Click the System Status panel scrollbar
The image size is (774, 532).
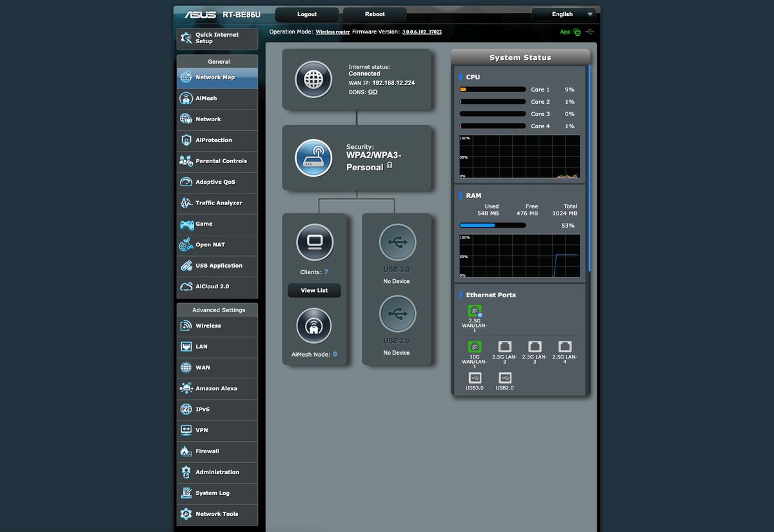[x=590, y=169]
